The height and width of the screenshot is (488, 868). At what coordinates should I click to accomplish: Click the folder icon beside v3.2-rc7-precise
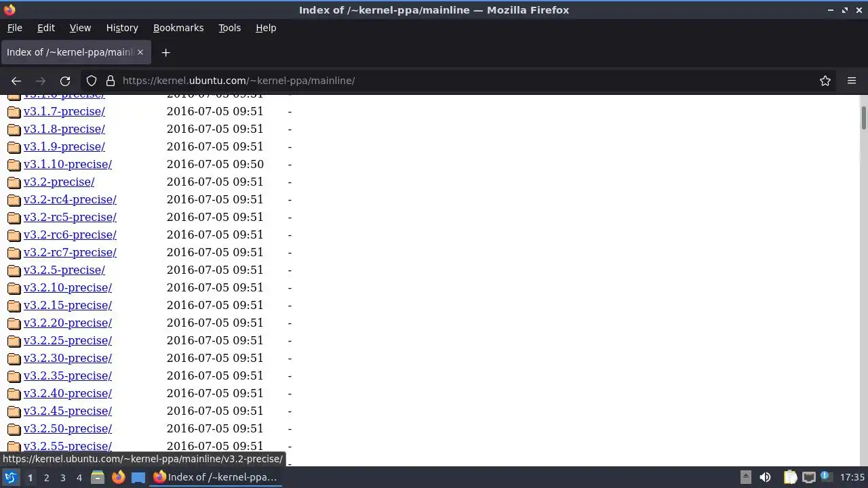click(x=14, y=253)
